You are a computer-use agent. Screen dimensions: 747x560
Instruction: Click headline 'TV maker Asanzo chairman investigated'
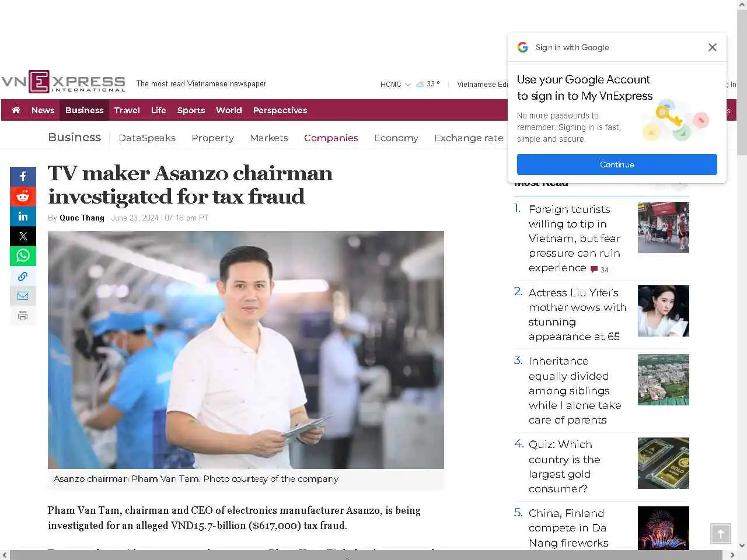190,185
